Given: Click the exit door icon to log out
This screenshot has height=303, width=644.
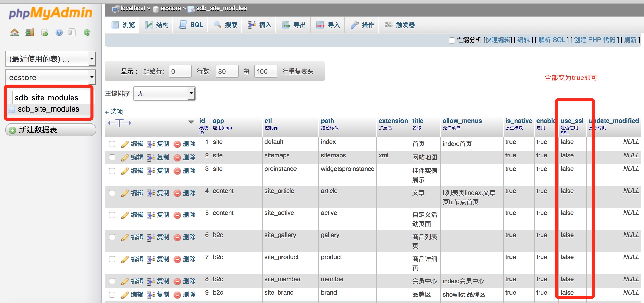Looking at the screenshot, I should 29,33.
